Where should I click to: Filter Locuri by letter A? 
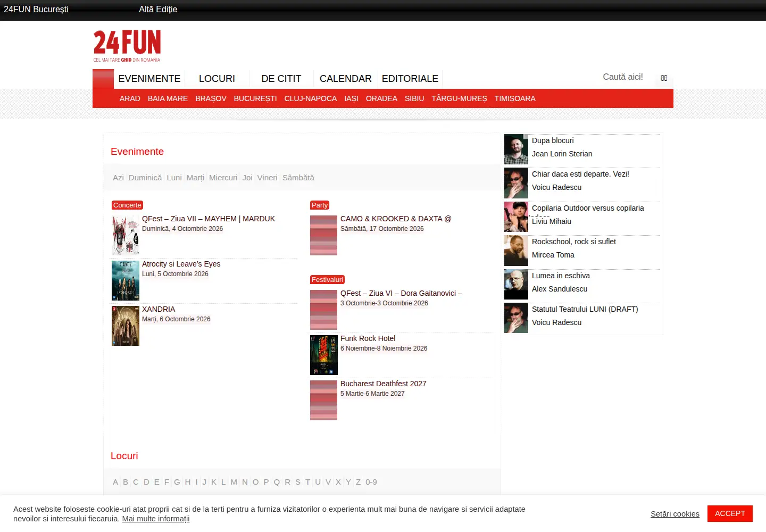(x=115, y=482)
